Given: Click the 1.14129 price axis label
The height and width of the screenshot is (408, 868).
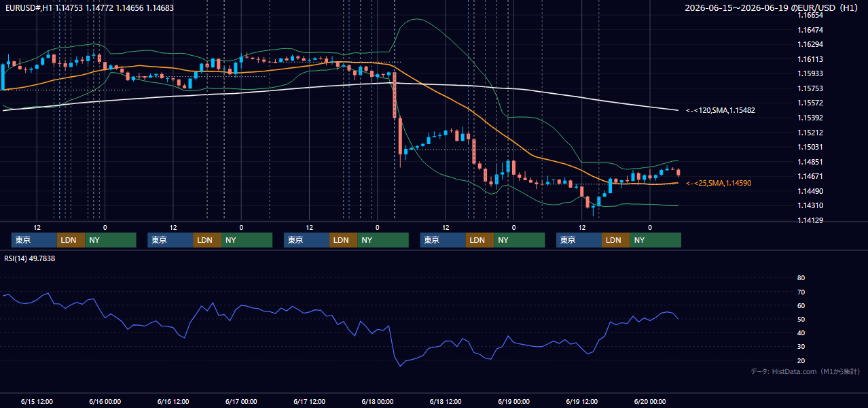Looking at the screenshot, I should 810,220.
